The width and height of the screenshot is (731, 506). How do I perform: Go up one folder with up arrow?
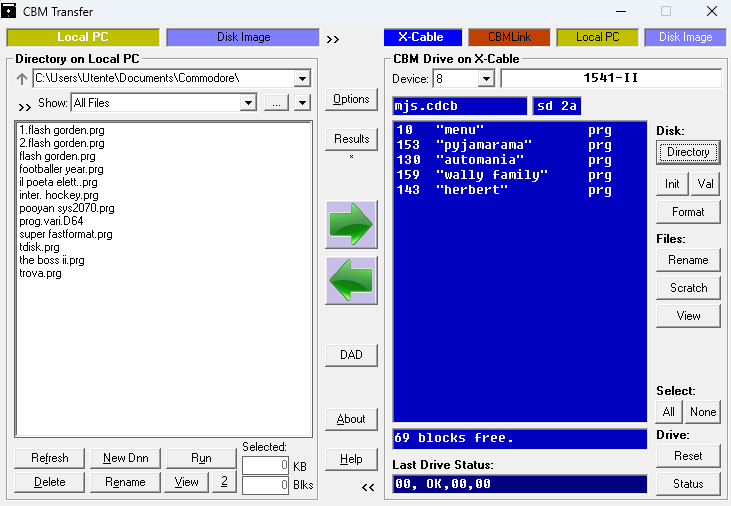pos(22,78)
